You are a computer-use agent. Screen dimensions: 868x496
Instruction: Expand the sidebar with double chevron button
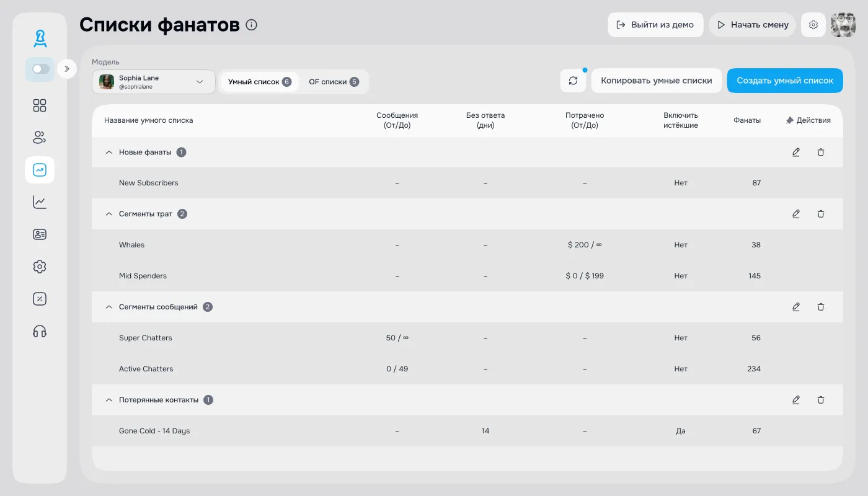pos(67,69)
